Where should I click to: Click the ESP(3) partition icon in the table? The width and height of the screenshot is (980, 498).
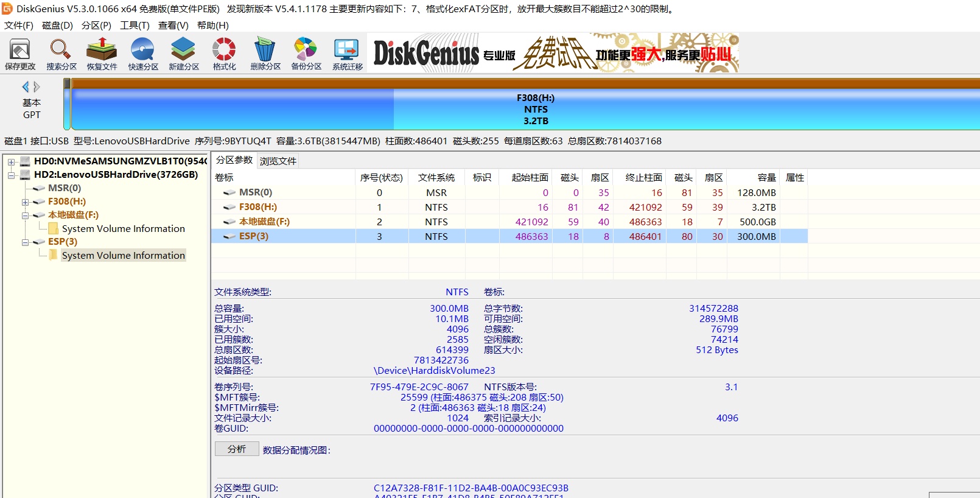(x=229, y=236)
